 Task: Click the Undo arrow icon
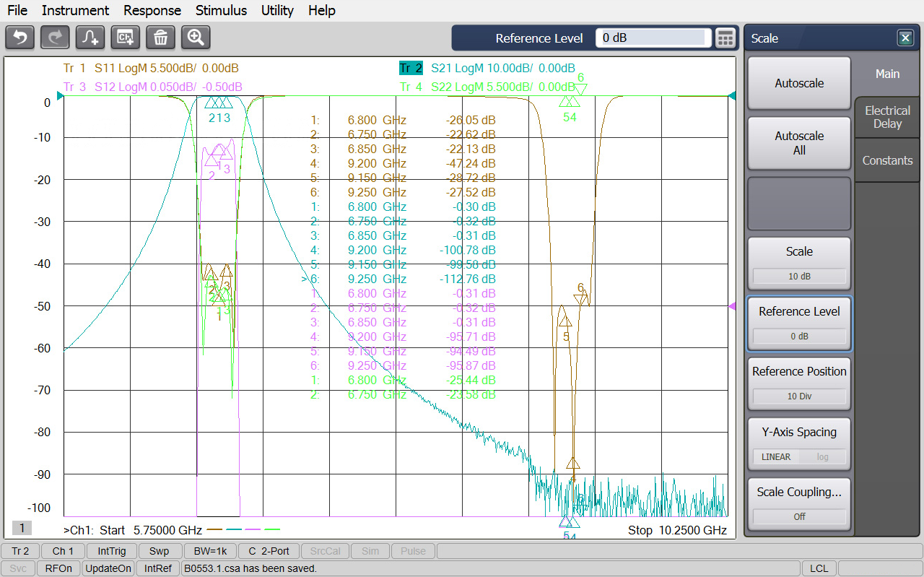tap(20, 38)
